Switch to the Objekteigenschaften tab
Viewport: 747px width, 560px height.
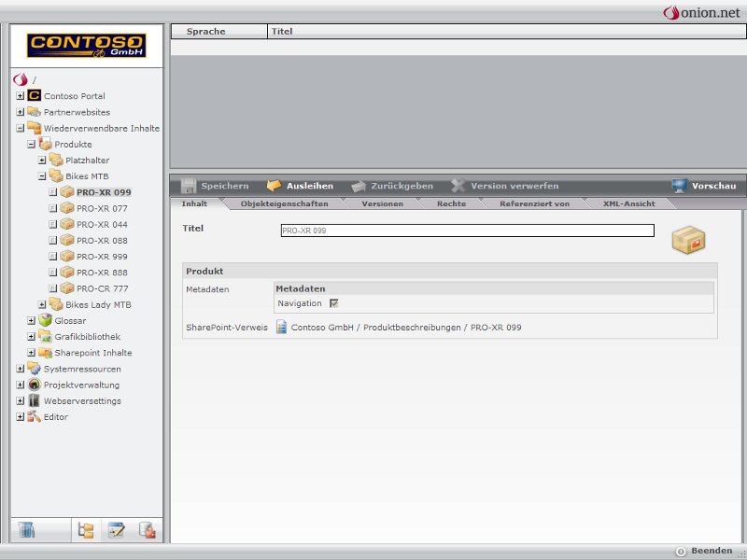click(284, 203)
